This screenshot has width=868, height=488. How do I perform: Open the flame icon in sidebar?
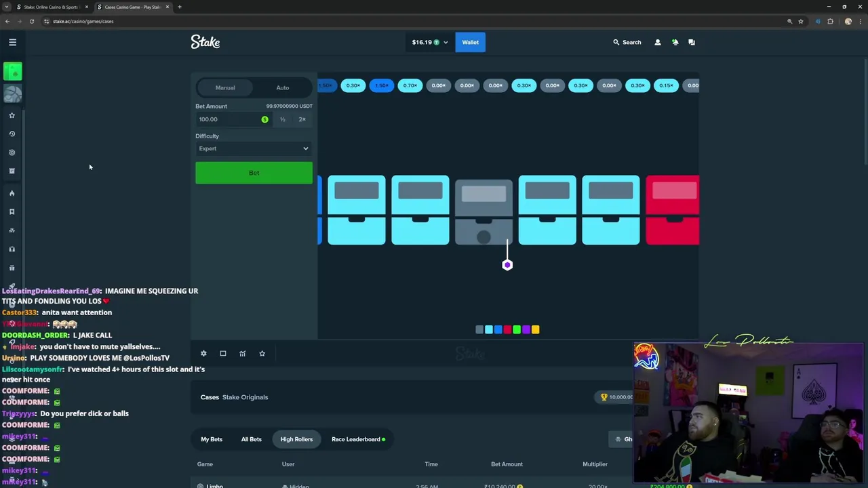12,193
